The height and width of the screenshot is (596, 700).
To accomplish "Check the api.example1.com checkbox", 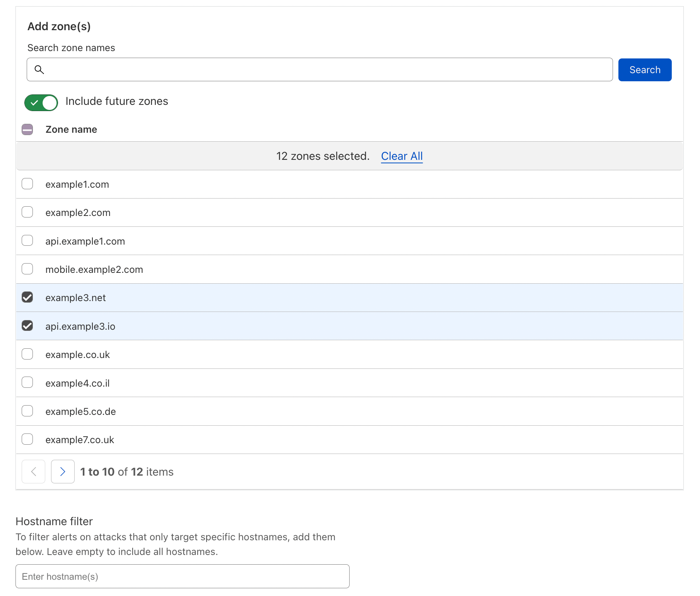I will pyautogui.click(x=27, y=240).
